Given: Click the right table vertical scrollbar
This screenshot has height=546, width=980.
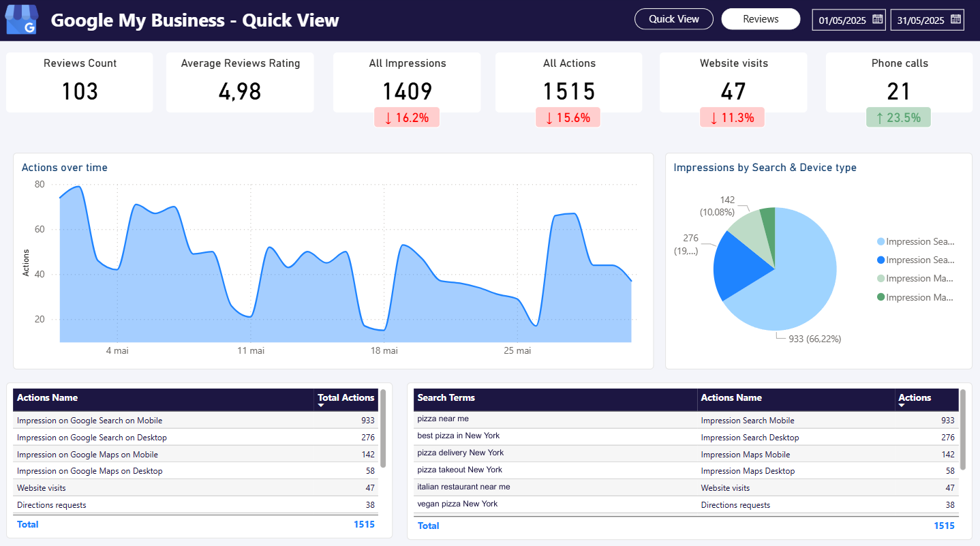Looking at the screenshot, I should point(963,429).
